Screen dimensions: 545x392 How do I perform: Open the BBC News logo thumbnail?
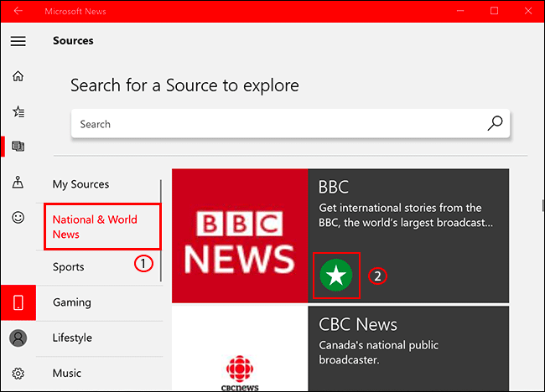(240, 235)
